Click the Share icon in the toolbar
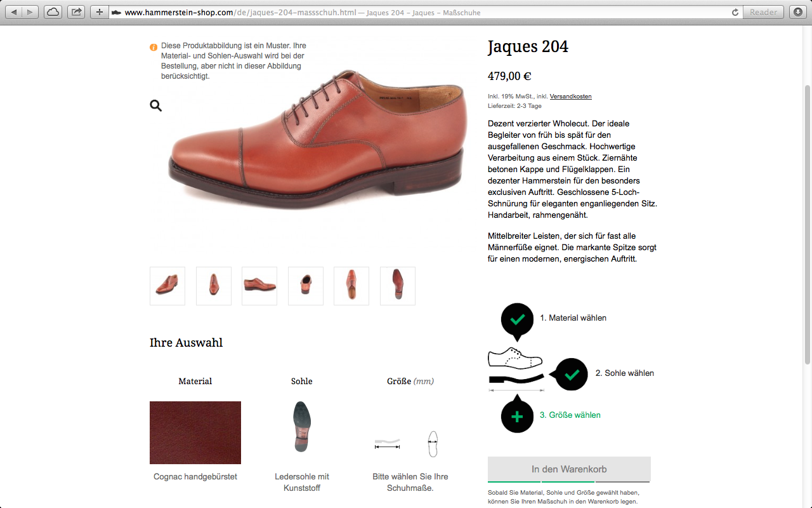 click(x=76, y=12)
